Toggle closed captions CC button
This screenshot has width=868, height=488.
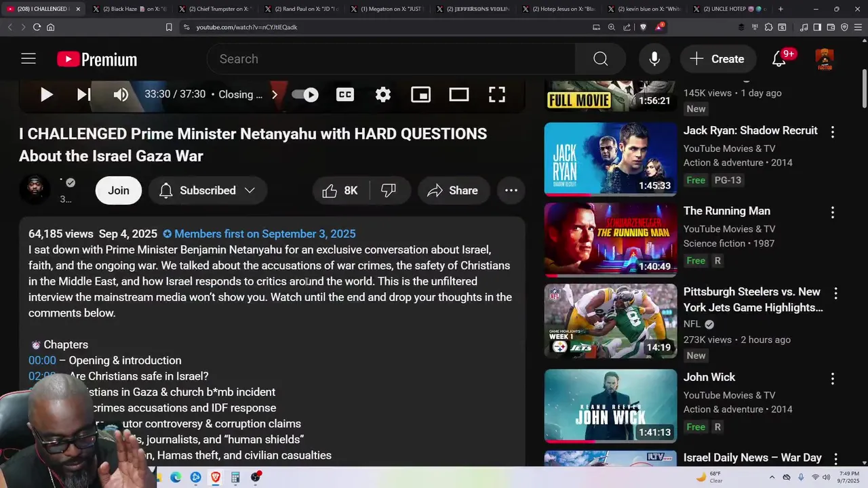pos(345,95)
